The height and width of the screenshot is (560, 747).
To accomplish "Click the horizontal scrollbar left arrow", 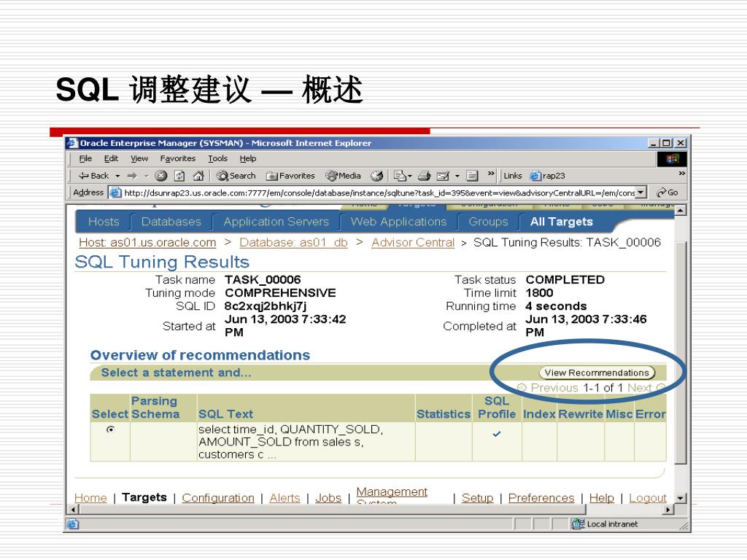I will tap(73, 510).
